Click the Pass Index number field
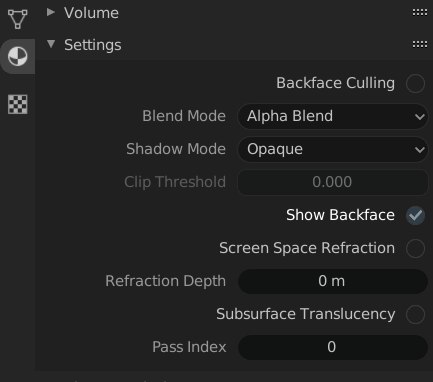Image resolution: width=433 pixels, height=382 pixels. [x=333, y=347]
